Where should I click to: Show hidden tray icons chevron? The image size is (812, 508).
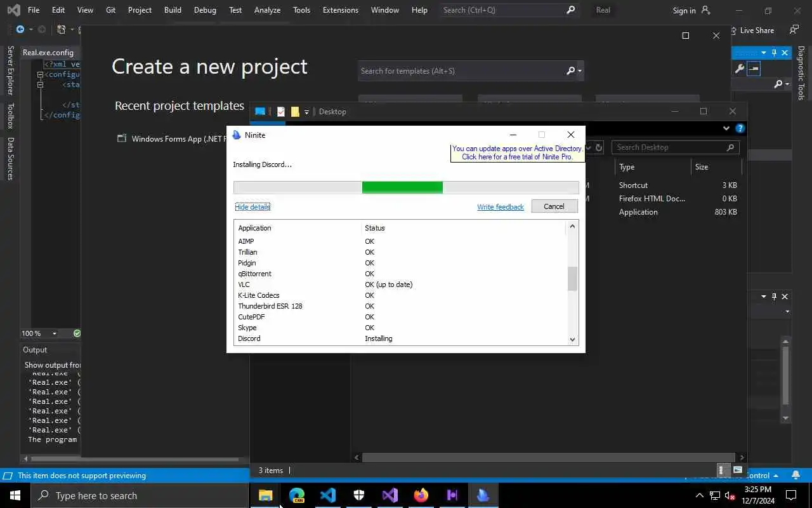pos(699,496)
